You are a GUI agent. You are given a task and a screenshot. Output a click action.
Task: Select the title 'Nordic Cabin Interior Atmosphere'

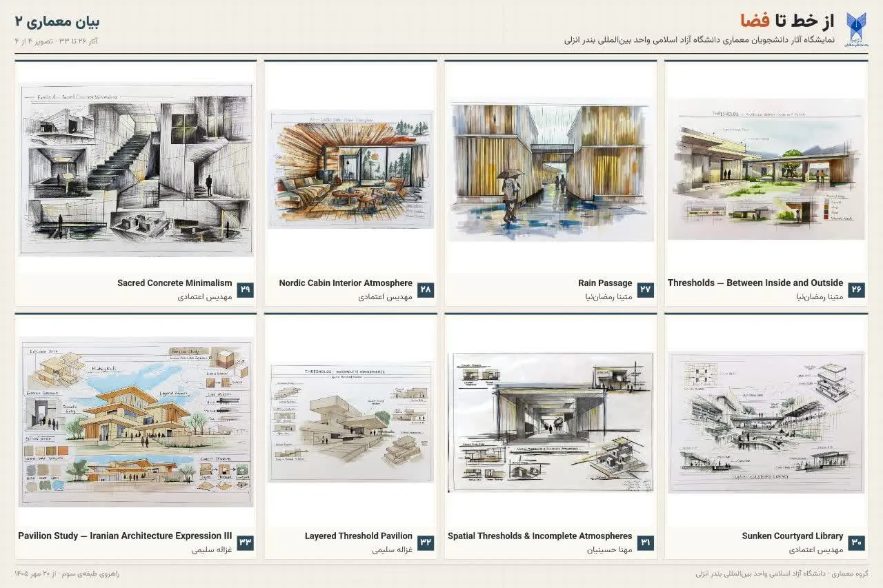[x=346, y=283]
